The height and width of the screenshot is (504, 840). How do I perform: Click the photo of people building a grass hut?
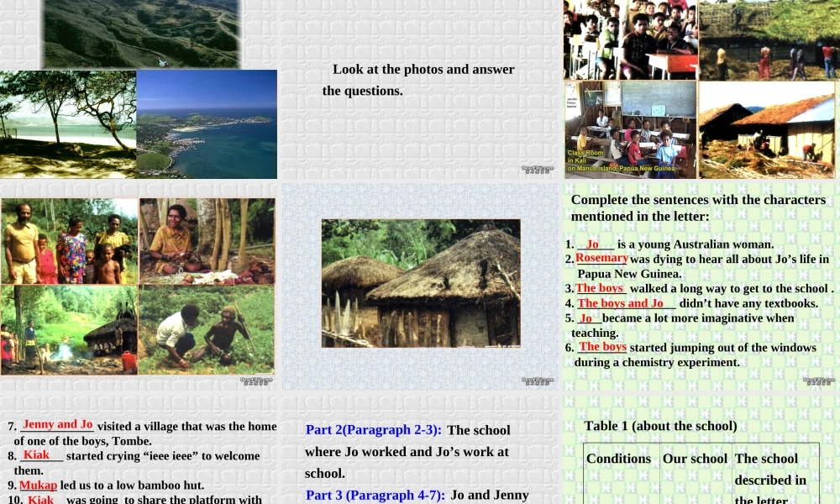click(x=769, y=40)
